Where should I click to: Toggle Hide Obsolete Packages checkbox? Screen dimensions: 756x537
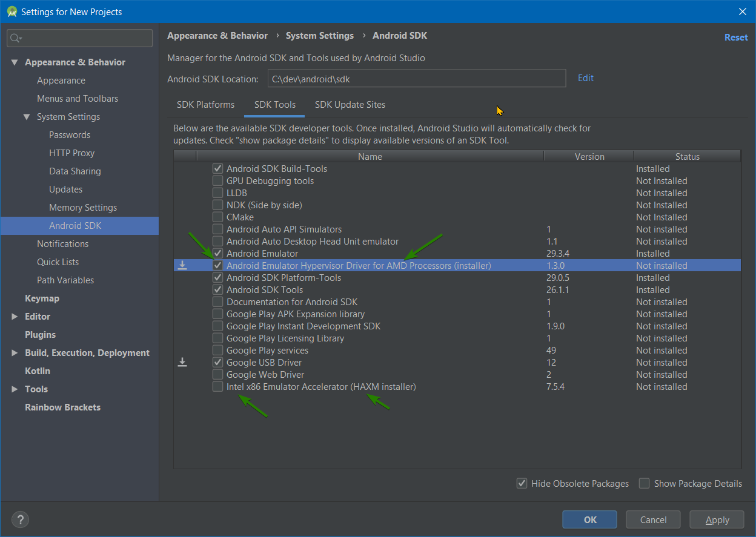[522, 483]
